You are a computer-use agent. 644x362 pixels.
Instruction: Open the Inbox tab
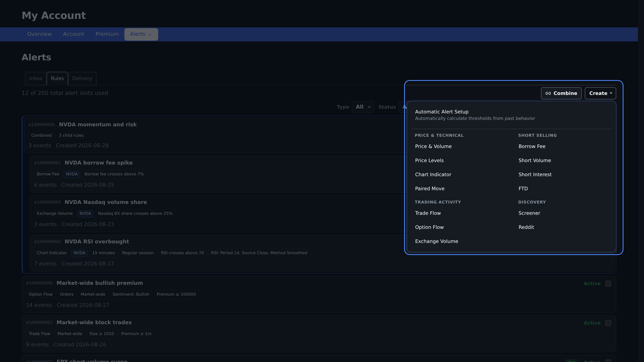pyautogui.click(x=35, y=78)
